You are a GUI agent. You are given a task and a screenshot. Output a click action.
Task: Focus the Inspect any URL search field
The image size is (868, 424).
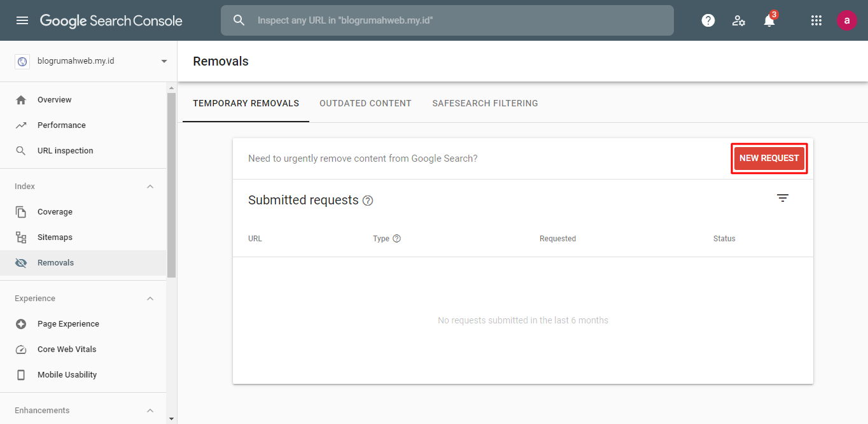(x=447, y=20)
